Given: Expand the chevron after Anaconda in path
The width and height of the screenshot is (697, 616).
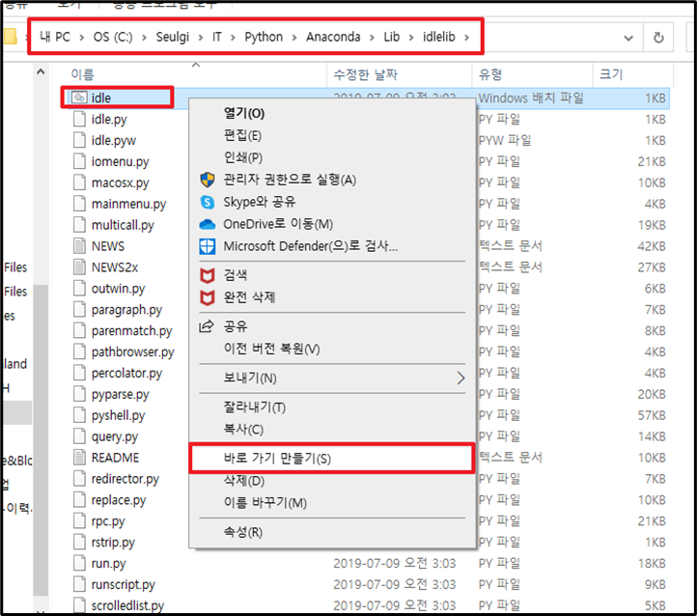Looking at the screenshot, I should (372, 38).
